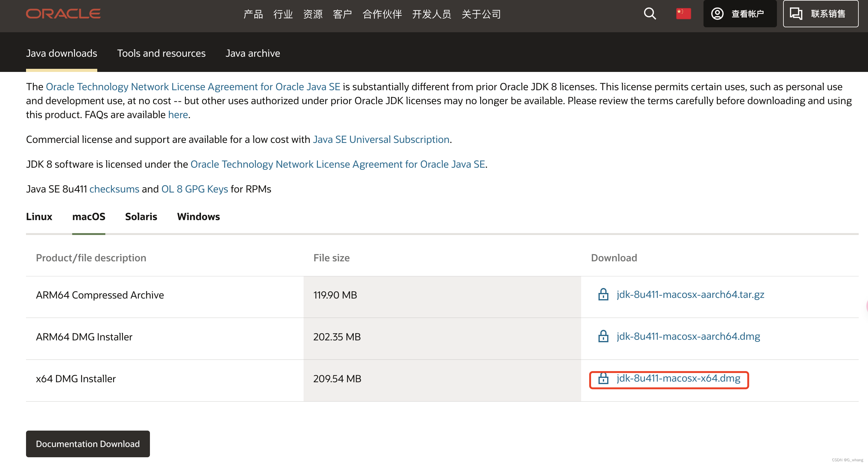Click the Documentation Download button
Screen dimensions: 868x465
click(88, 444)
